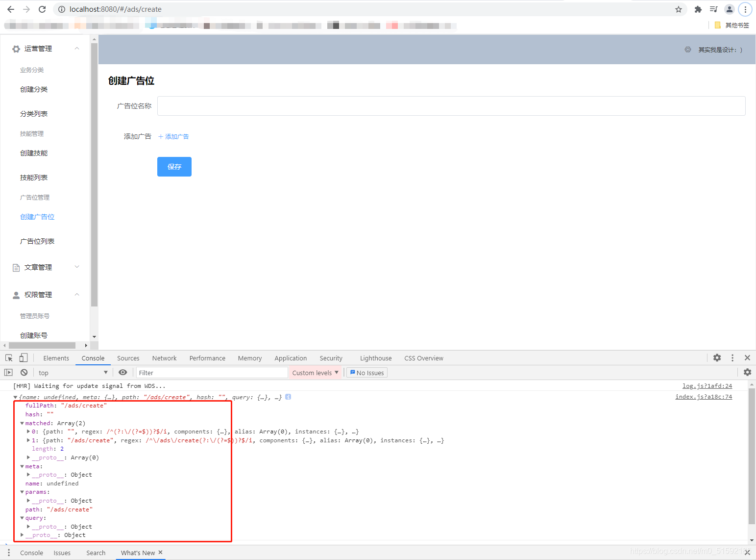The image size is (756, 560).
Task: Select the Search drawer tab
Action: tap(96, 553)
